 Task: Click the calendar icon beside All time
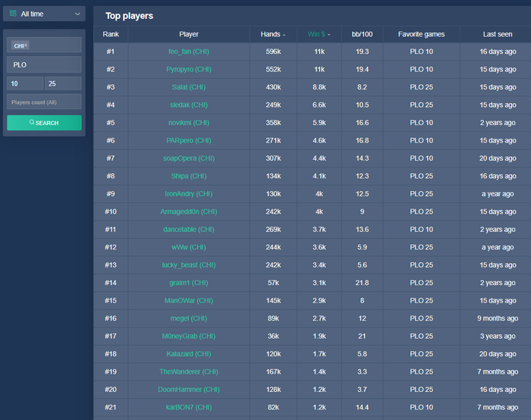[x=13, y=14]
